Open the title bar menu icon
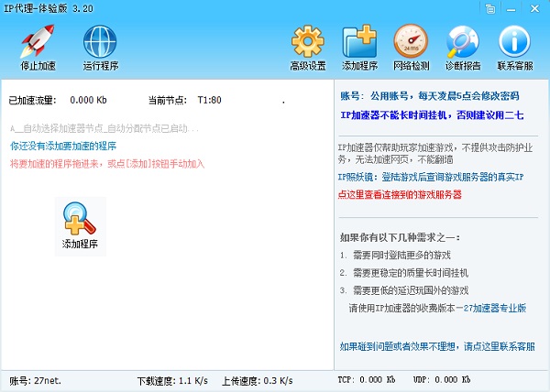Image resolution: width=550 pixels, height=392 pixels. point(492,8)
